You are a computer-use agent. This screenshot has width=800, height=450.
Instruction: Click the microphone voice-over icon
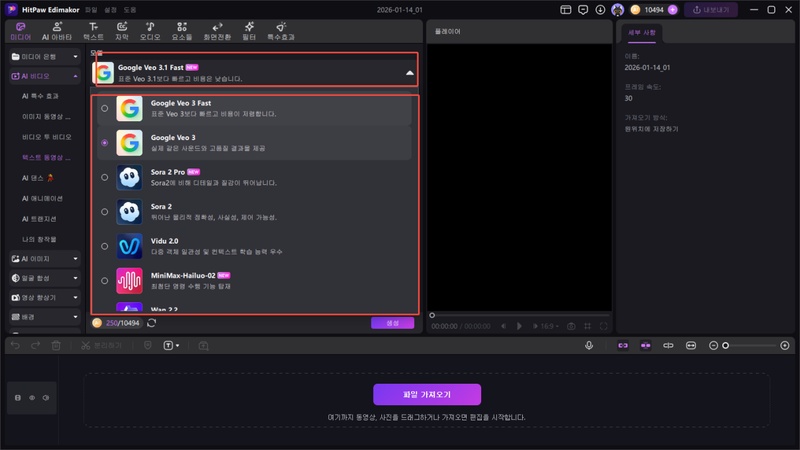[589, 345]
